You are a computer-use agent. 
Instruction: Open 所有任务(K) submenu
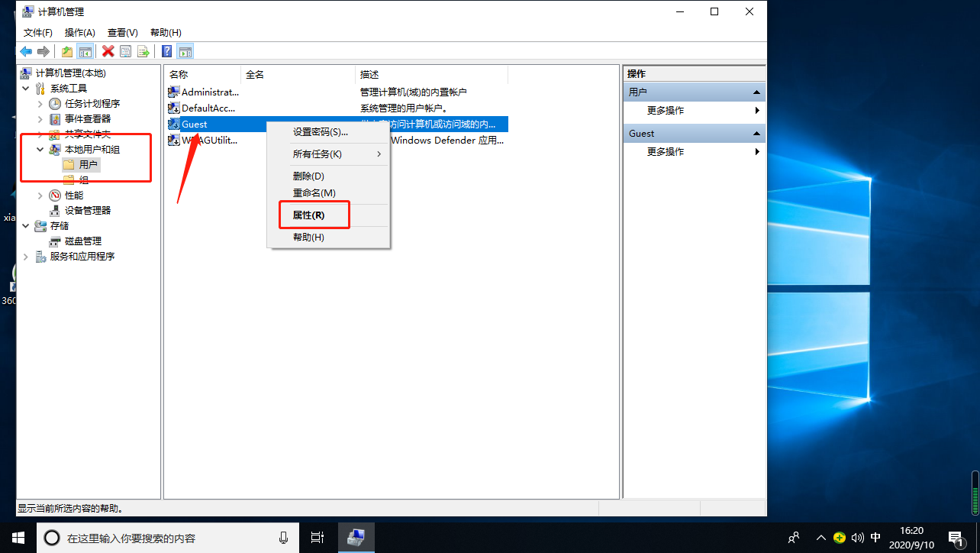(x=328, y=154)
